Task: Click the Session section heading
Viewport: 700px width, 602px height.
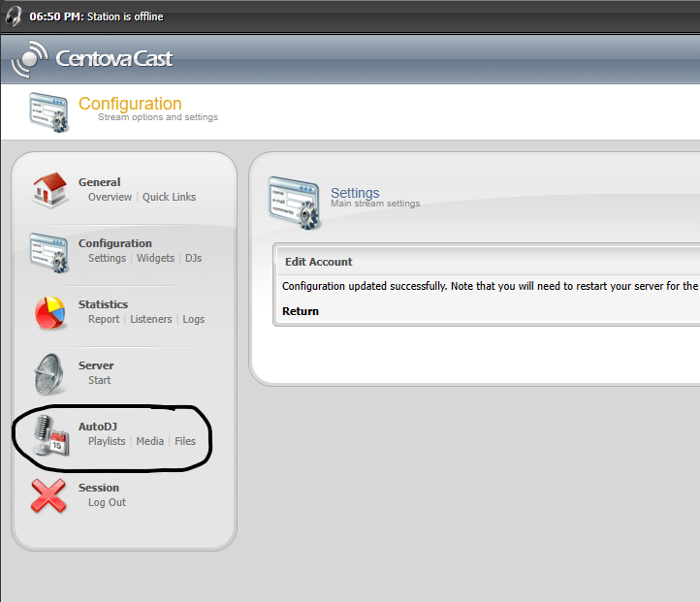Action: 99,488
